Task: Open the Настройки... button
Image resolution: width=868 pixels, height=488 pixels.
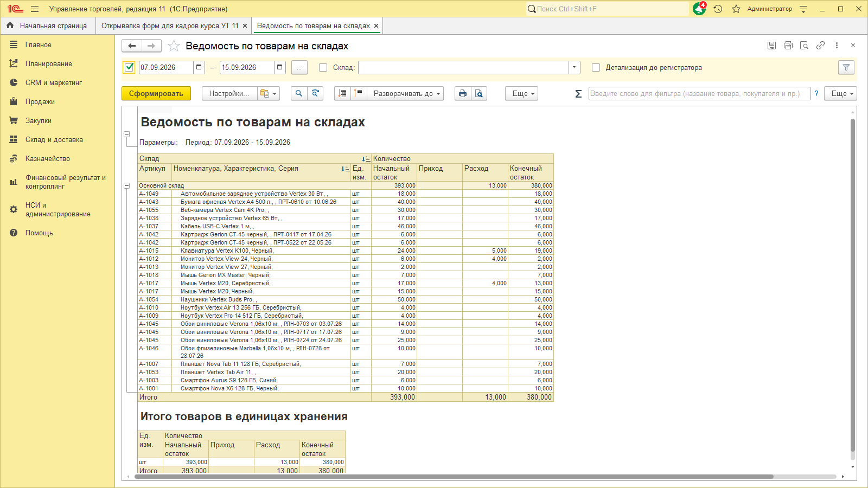Action: point(229,93)
